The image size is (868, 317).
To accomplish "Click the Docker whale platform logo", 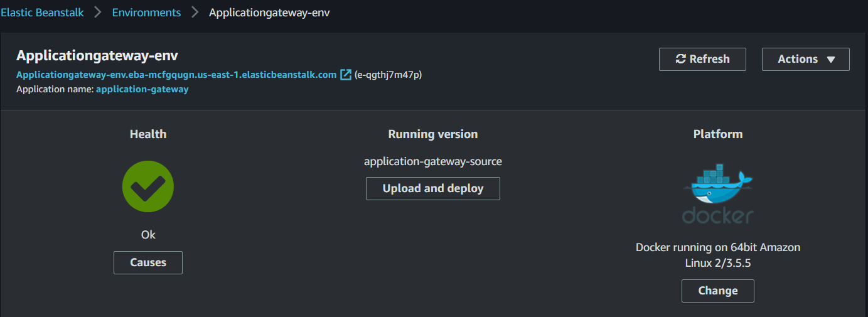I will coord(718,193).
